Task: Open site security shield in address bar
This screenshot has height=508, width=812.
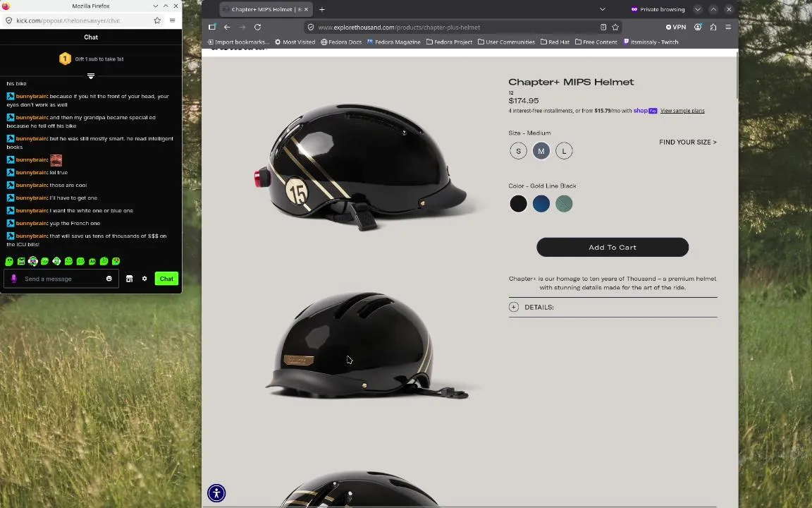Action: pyautogui.click(x=311, y=27)
